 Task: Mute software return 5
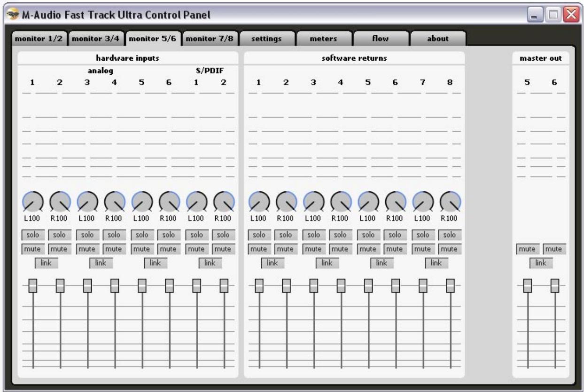tap(368, 249)
